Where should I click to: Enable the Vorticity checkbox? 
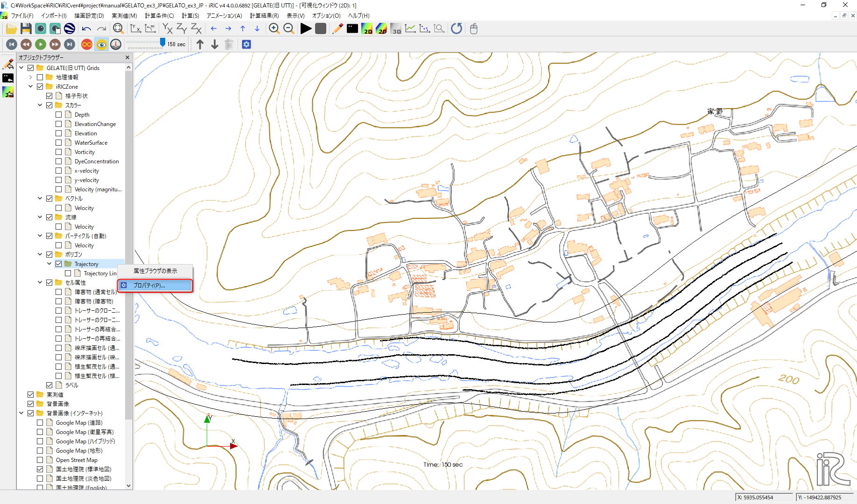point(58,152)
